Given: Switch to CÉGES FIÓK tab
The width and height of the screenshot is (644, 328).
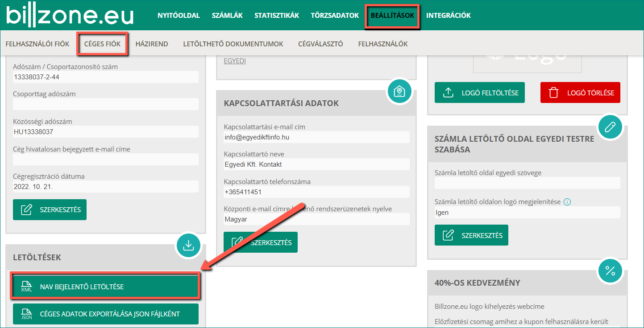Looking at the screenshot, I should point(102,44).
